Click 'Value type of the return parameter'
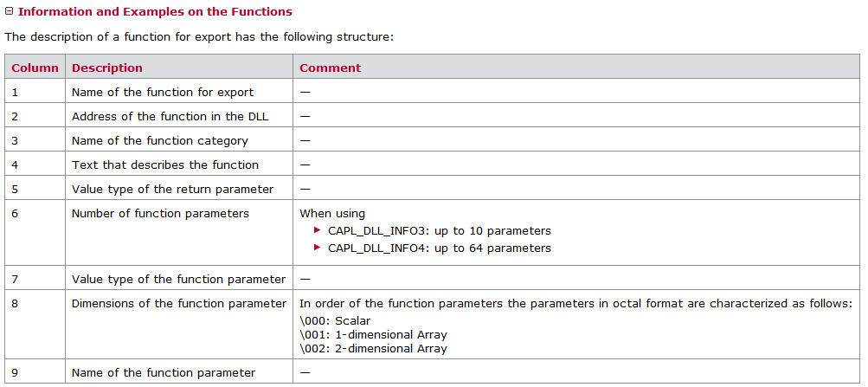 pyautogui.click(x=172, y=189)
